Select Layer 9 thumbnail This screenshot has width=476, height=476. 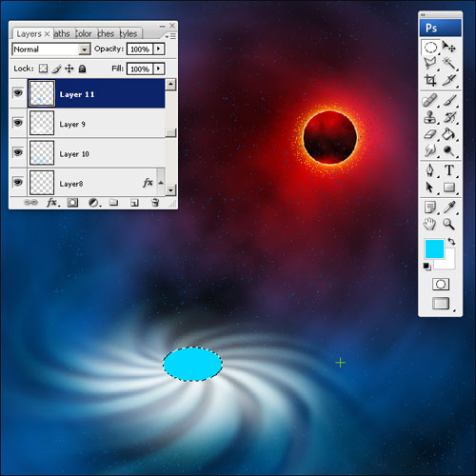42,123
